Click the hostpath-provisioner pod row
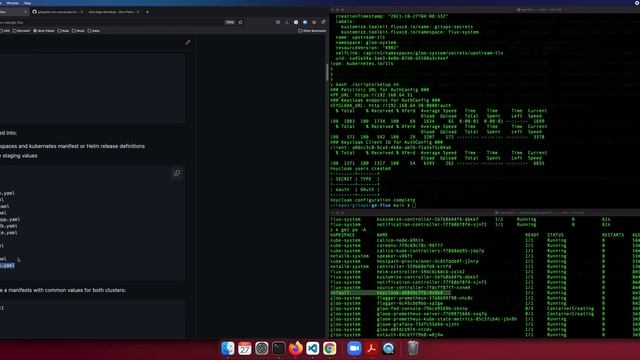The height and width of the screenshot is (360, 640). [485, 261]
